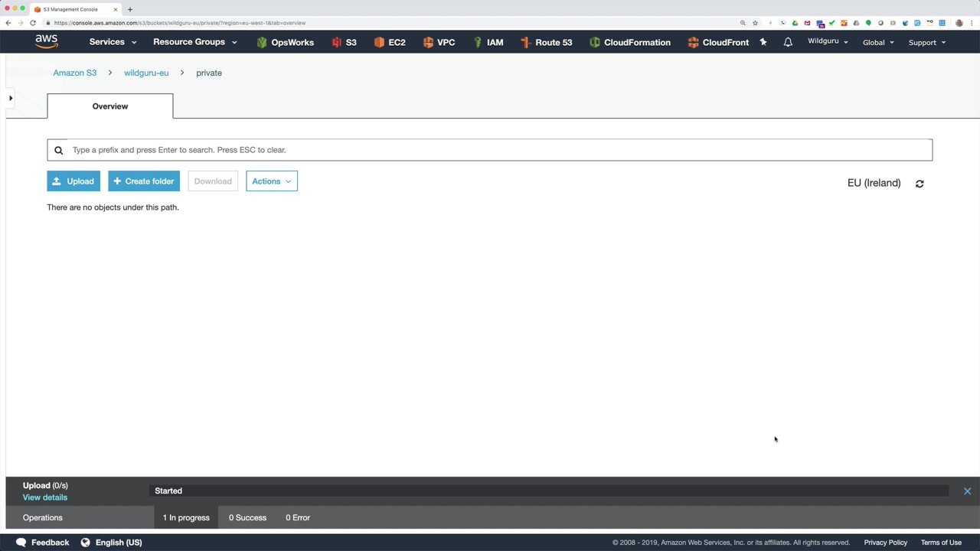980x551 pixels.
Task: Click the upload progress bar
Action: 549,491
